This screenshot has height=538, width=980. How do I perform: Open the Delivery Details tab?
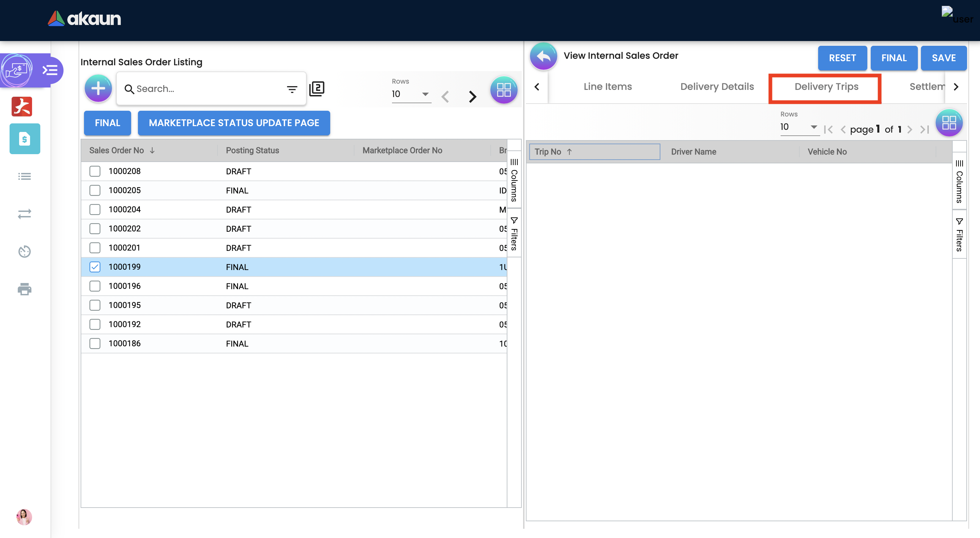(717, 87)
